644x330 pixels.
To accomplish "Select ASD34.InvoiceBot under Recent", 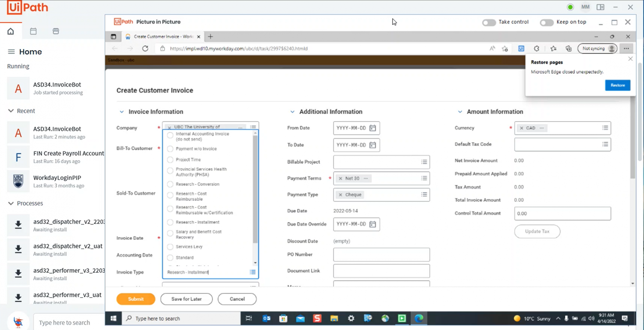I will tap(56, 133).
